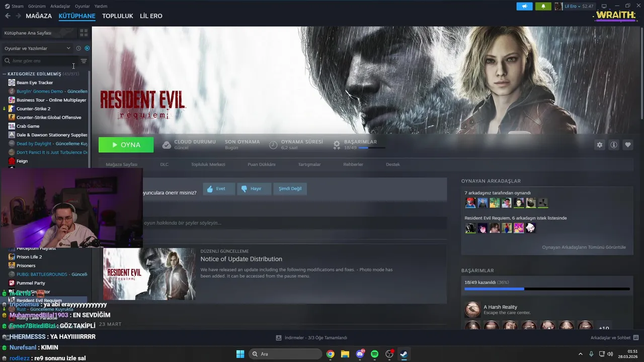The image size is (644, 362).
Task: Open game info icon
Action: tap(614, 145)
